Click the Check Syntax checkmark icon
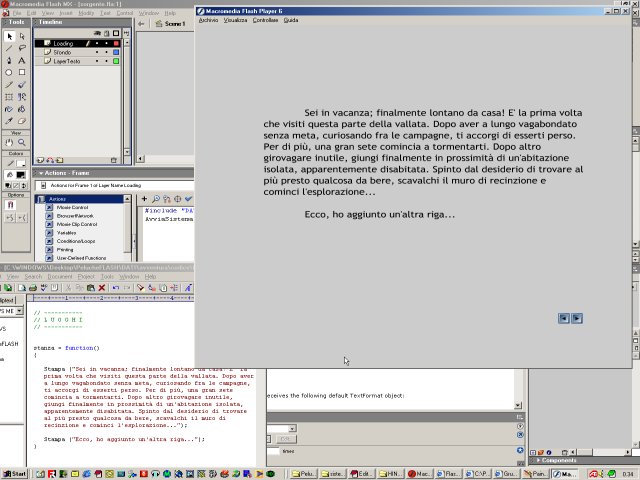 188,199
